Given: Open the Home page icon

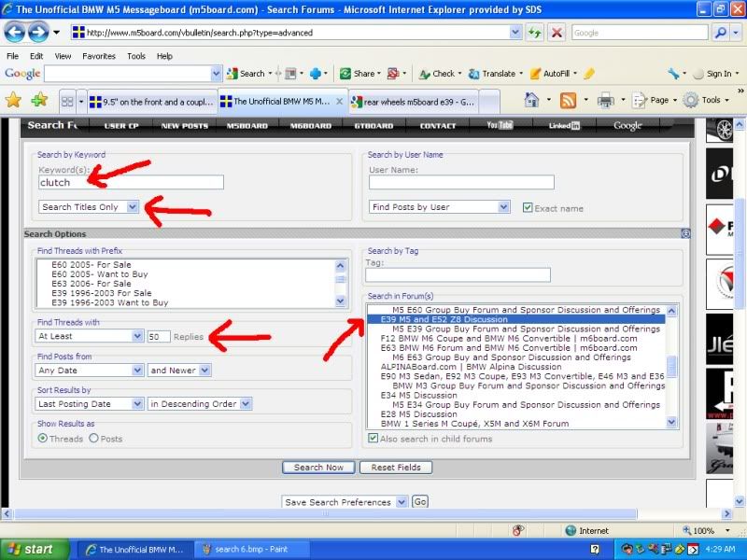Looking at the screenshot, I should 531,100.
